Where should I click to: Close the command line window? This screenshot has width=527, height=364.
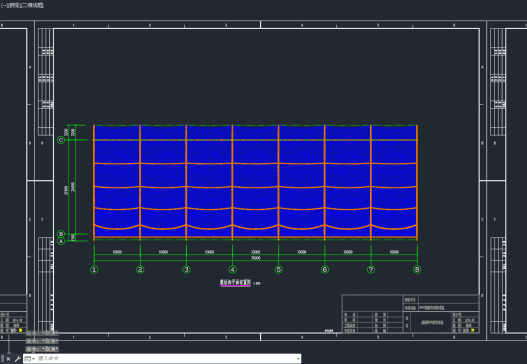[8, 359]
